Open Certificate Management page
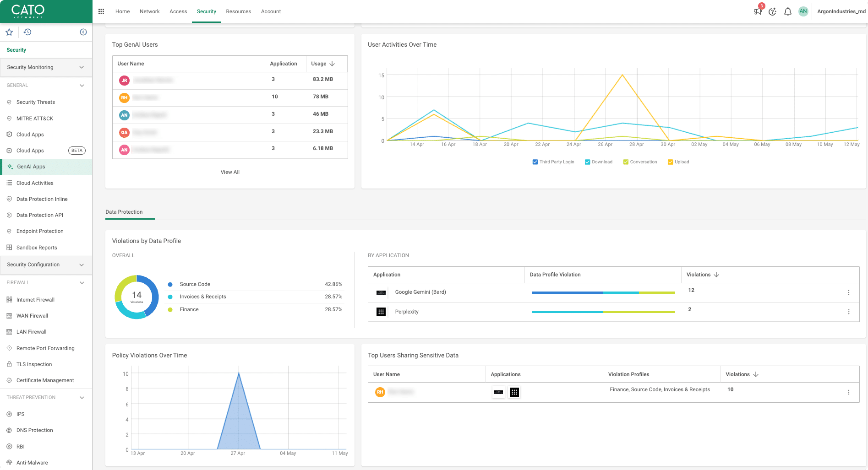The height and width of the screenshot is (470, 868). click(45, 380)
